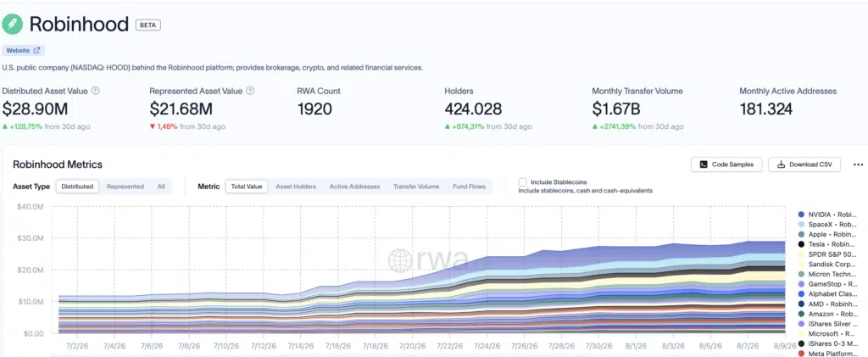Click the $21.68M represented asset value
Image resolution: width=868 pixels, height=357 pixels.
[181, 109]
